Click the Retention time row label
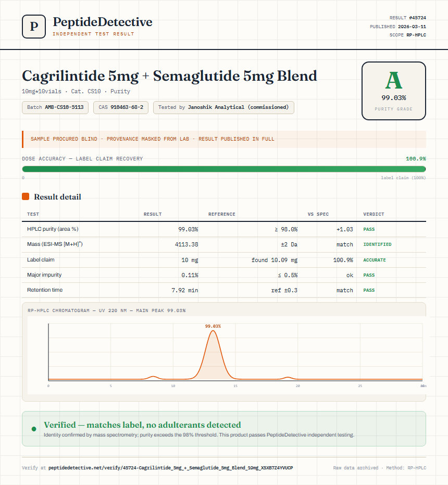448x485 pixels. point(45,290)
